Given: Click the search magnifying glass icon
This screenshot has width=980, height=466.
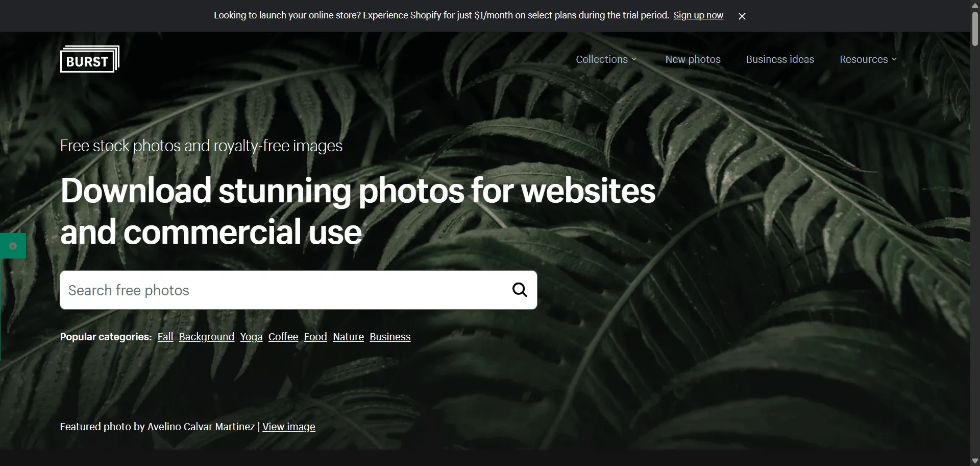Looking at the screenshot, I should 519,290.
